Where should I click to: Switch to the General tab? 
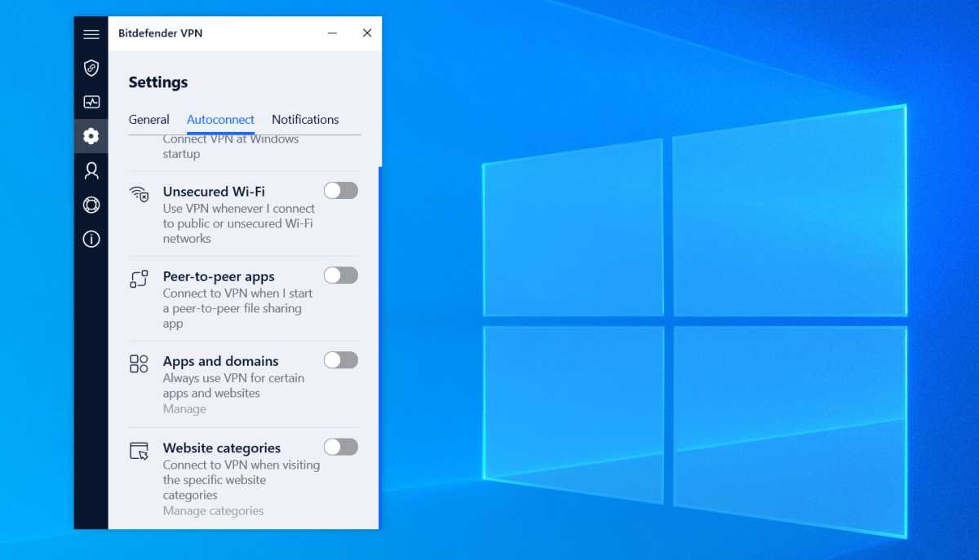click(148, 120)
